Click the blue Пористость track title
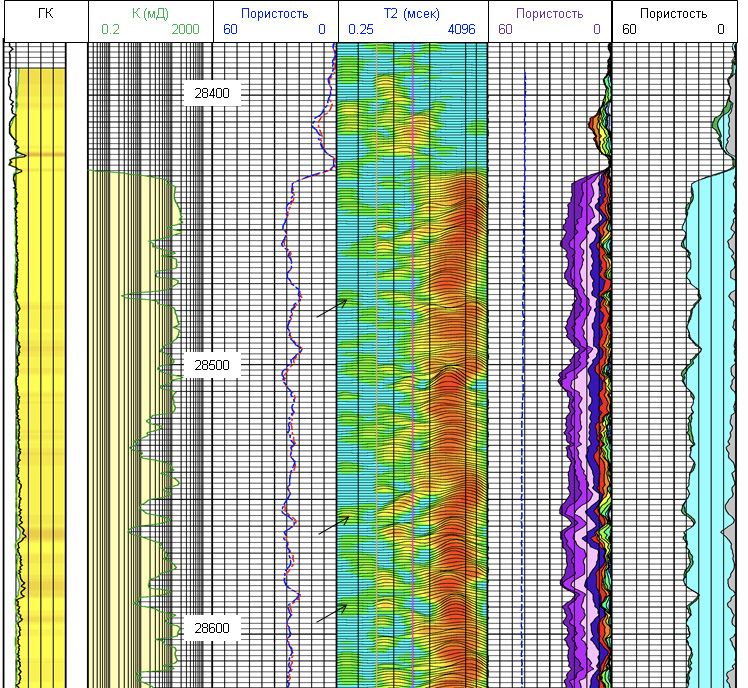 (x=274, y=14)
